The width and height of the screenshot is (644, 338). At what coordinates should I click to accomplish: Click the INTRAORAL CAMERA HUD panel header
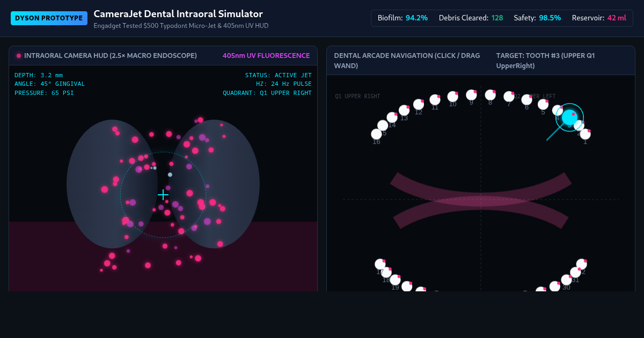click(x=163, y=56)
